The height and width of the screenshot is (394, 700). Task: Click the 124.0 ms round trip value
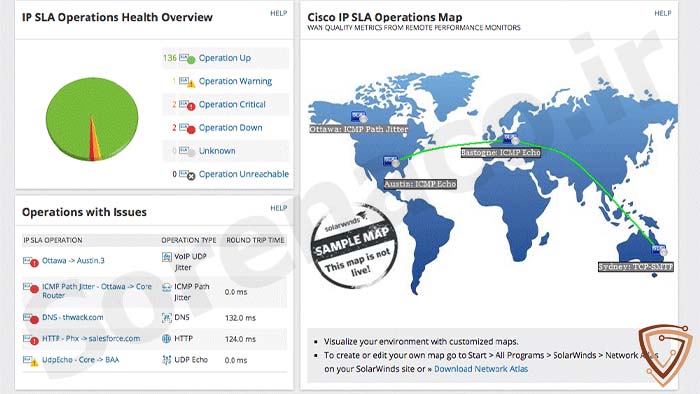pos(240,339)
